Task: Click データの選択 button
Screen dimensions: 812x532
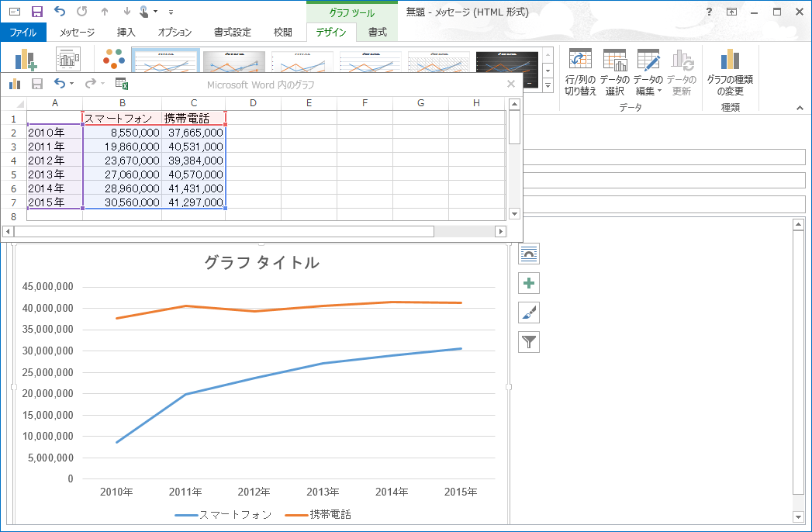Action: 615,72
